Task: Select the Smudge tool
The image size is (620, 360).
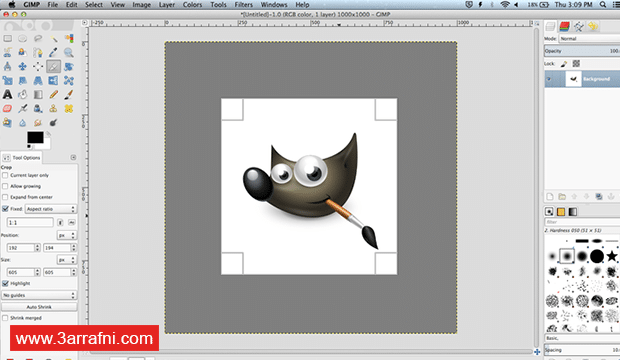Action: coord(38,123)
